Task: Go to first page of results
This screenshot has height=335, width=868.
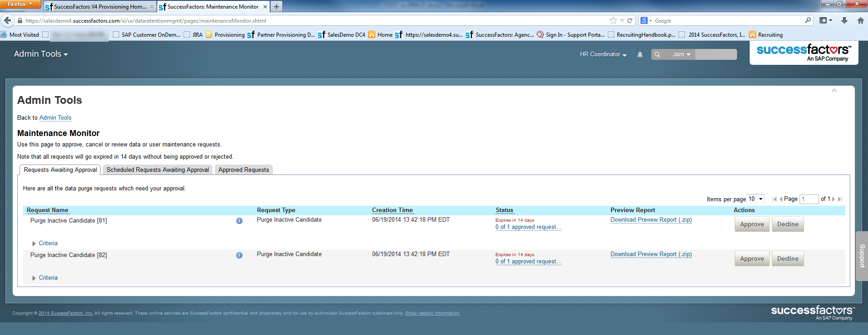Action: coord(775,199)
